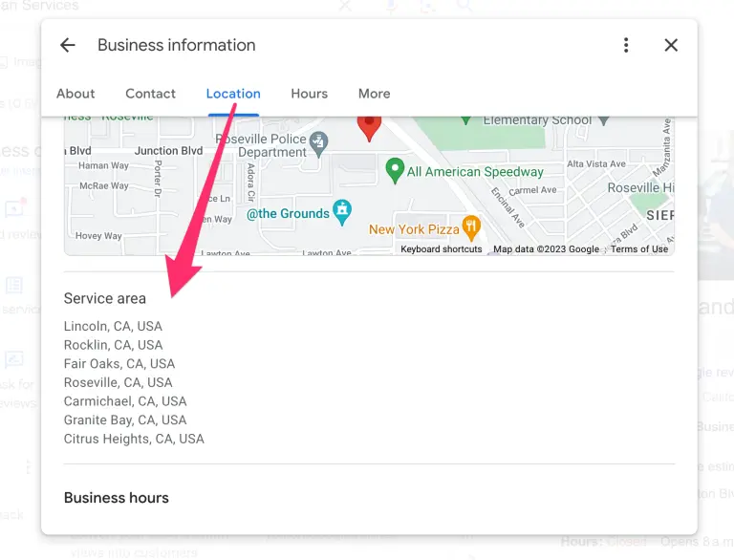Select Roseville, CA, USA entry
Viewport: 734px width, 560px height.
click(x=118, y=382)
